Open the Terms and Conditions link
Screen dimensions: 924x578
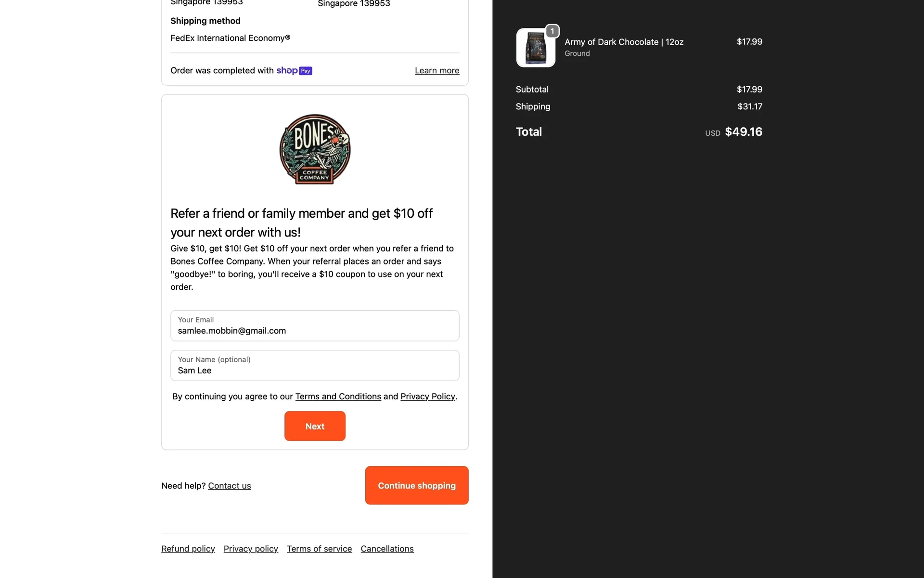coord(338,396)
